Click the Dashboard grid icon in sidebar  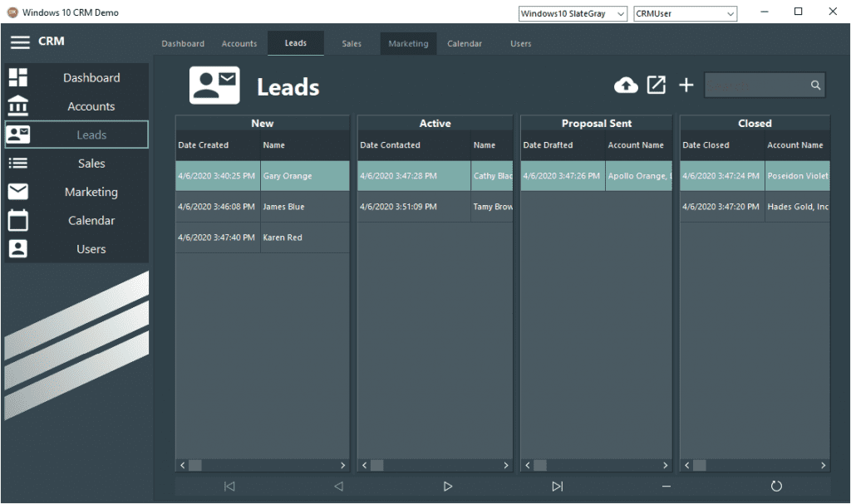click(x=18, y=77)
